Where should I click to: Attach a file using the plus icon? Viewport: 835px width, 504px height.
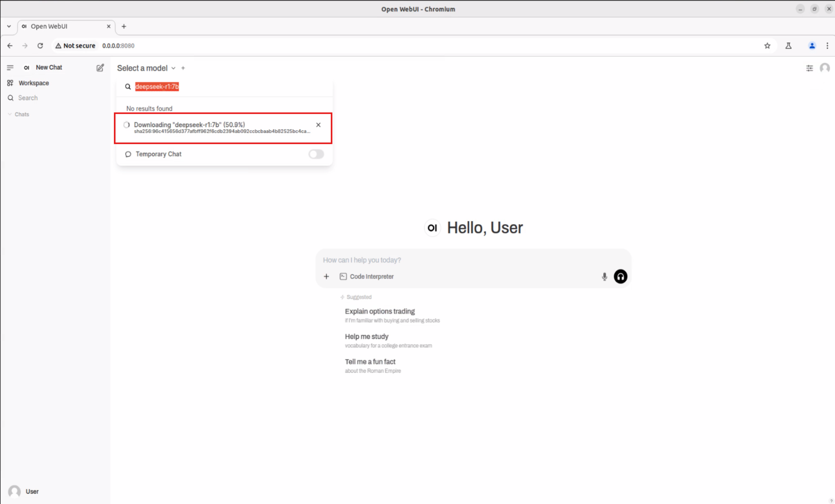pos(326,276)
